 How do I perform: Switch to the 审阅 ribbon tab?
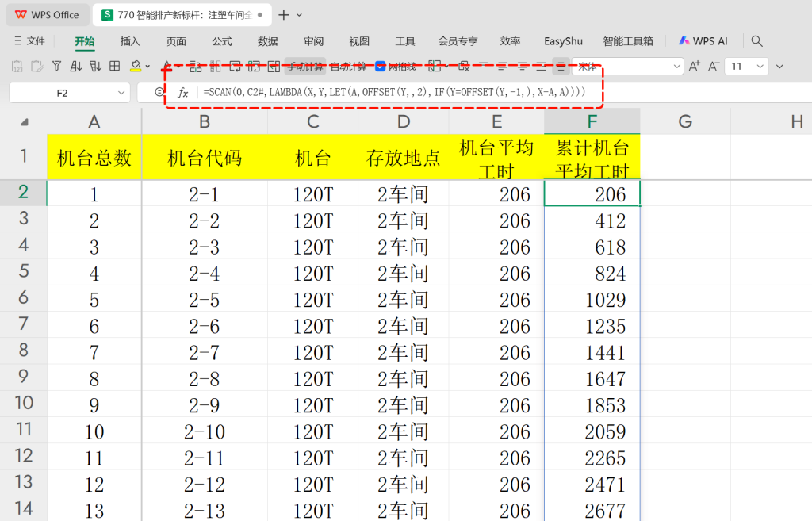point(313,41)
